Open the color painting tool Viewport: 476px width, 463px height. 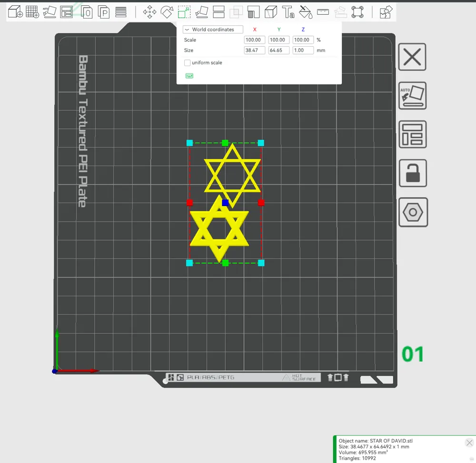point(306,12)
